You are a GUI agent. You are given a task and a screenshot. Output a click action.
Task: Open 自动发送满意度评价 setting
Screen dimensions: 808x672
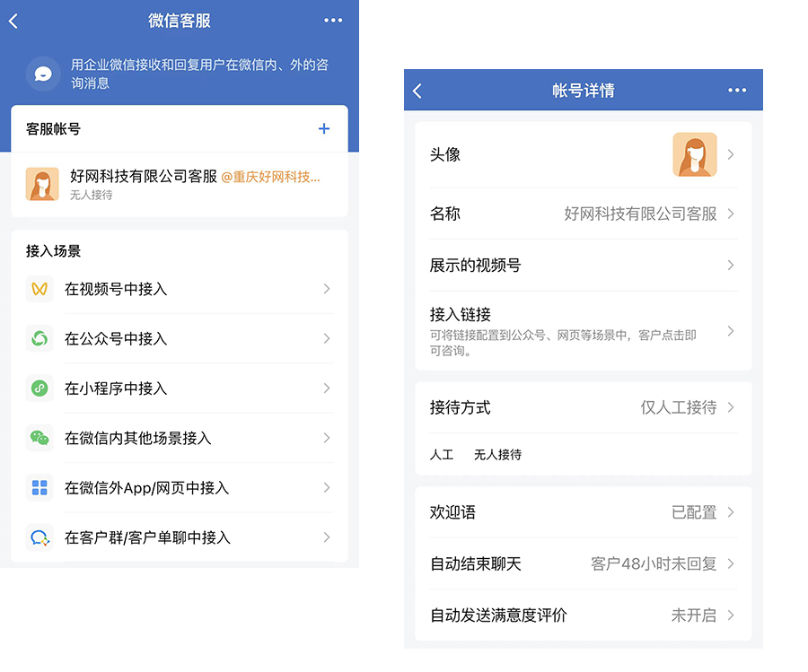pos(584,615)
